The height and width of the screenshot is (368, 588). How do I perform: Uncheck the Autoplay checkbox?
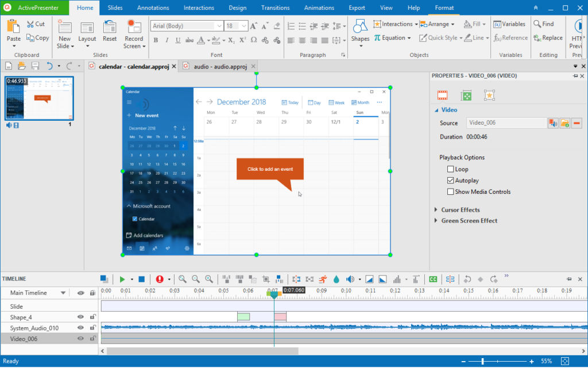450,180
